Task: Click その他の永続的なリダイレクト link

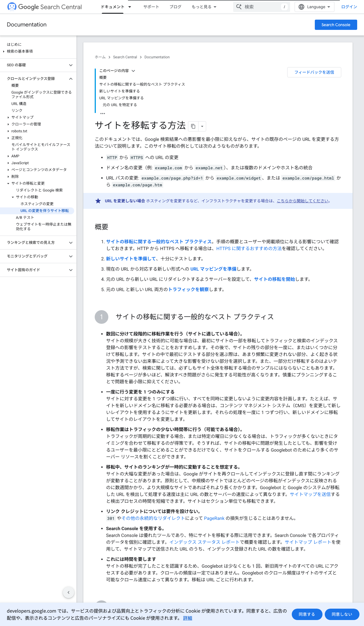Action: [x=154, y=518]
